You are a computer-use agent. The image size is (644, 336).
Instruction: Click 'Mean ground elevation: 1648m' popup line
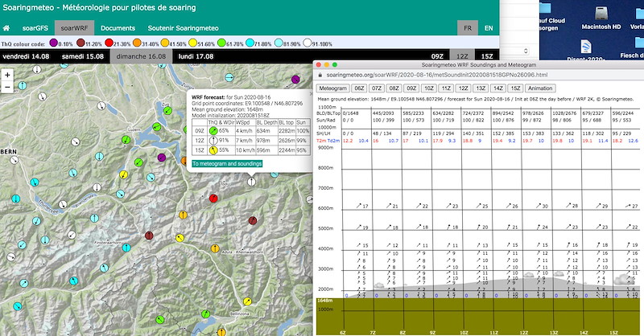click(x=227, y=109)
